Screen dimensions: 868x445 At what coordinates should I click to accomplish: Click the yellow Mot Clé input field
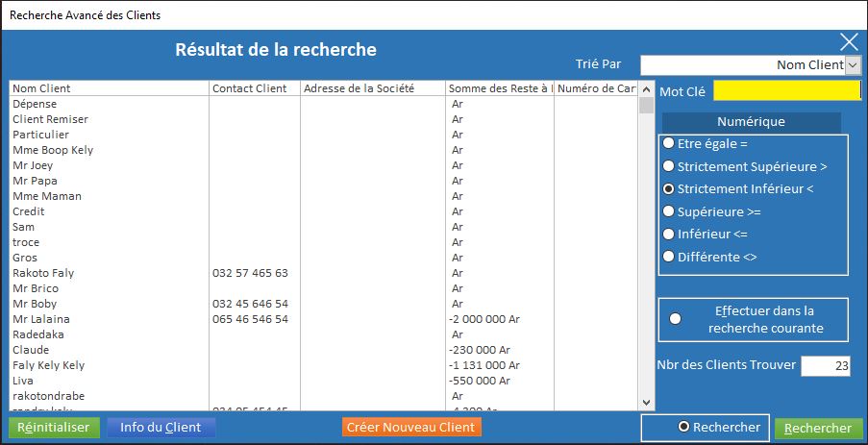pyautogui.click(x=786, y=90)
